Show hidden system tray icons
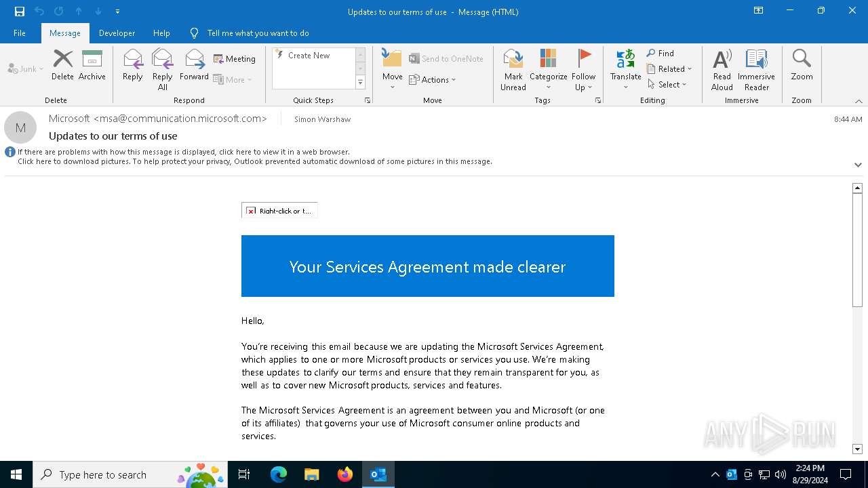Viewport: 868px width, 488px height. coord(715,474)
